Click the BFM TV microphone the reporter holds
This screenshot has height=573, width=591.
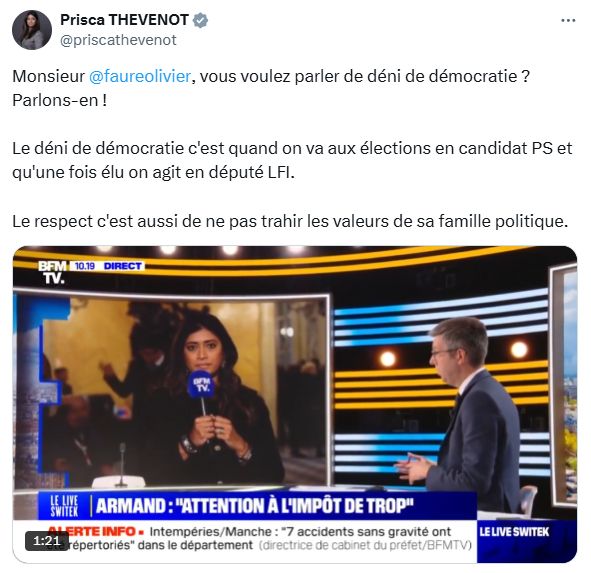[201, 386]
